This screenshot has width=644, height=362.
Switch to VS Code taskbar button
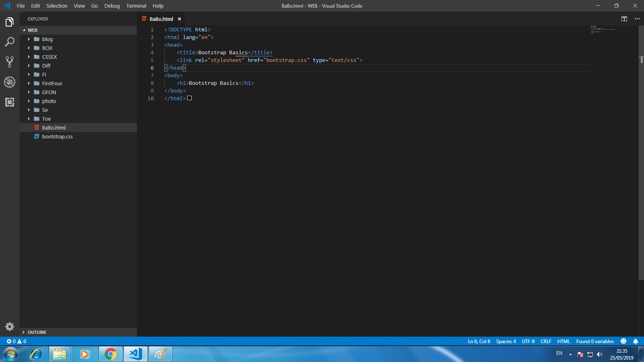coord(135,354)
